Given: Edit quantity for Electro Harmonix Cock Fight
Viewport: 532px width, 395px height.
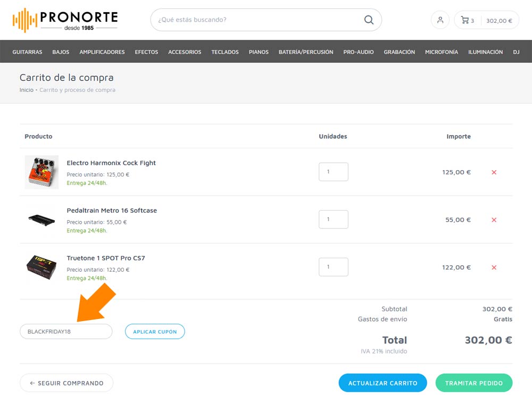Looking at the screenshot, I should click(334, 172).
